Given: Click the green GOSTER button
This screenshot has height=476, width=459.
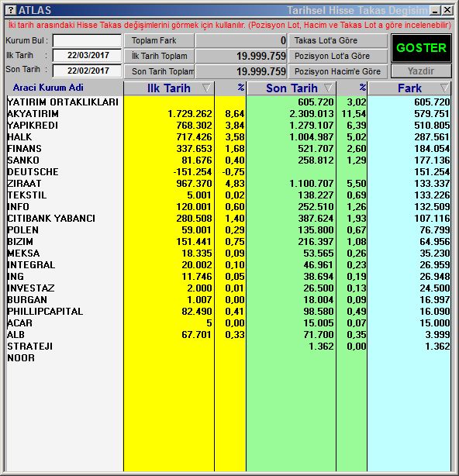Looking at the screenshot, I should click(x=421, y=48).
